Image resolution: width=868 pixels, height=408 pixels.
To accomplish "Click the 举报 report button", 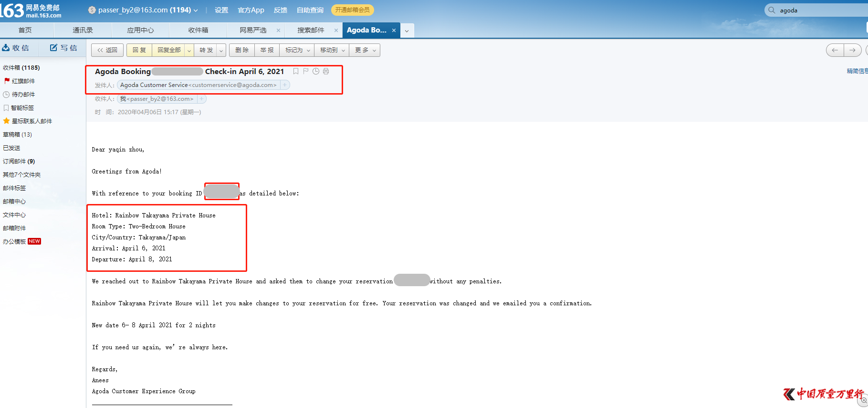I will pyautogui.click(x=267, y=50).
